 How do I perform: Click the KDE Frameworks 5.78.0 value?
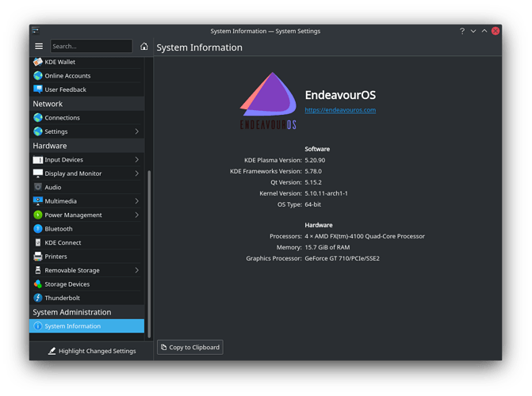point(313,172)
